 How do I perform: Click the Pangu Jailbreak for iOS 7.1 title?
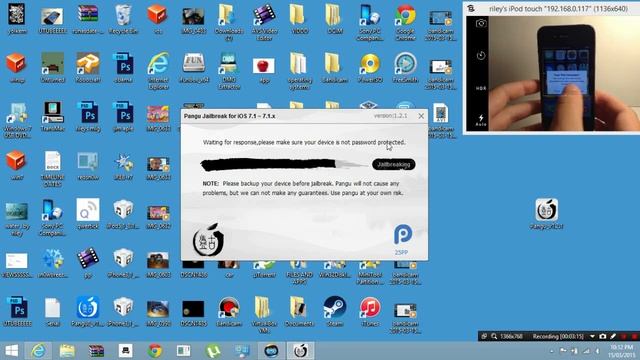point(229,116)
